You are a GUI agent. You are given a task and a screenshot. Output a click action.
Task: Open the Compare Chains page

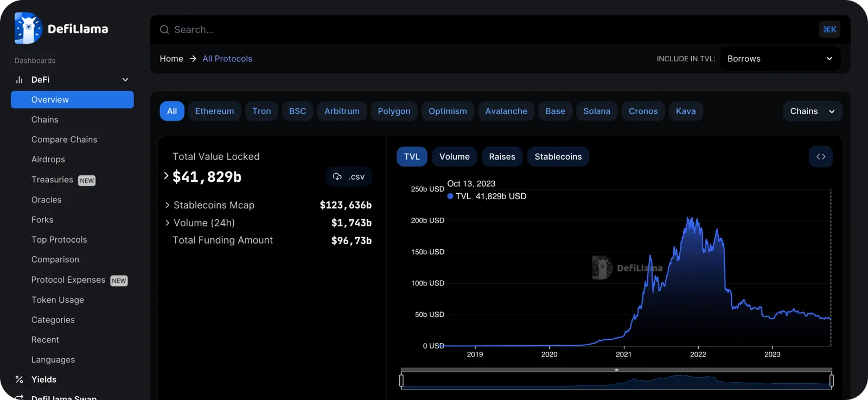[64, 139]
